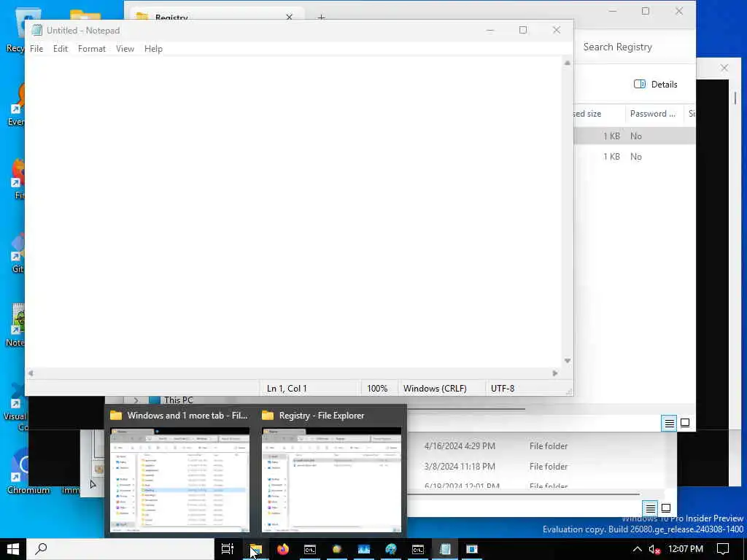
Task: Click Notepad horizontal scrollbar left arrow
Action: coord(31,373)
